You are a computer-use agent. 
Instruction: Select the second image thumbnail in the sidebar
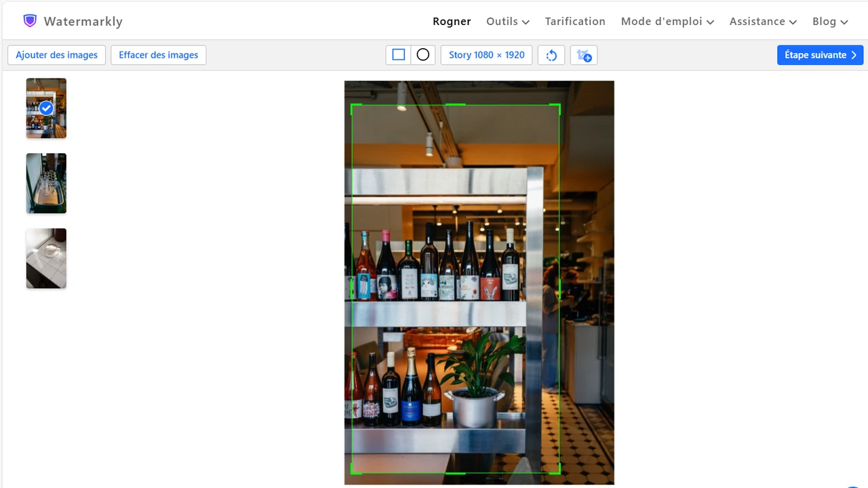[x=45, y=183]
